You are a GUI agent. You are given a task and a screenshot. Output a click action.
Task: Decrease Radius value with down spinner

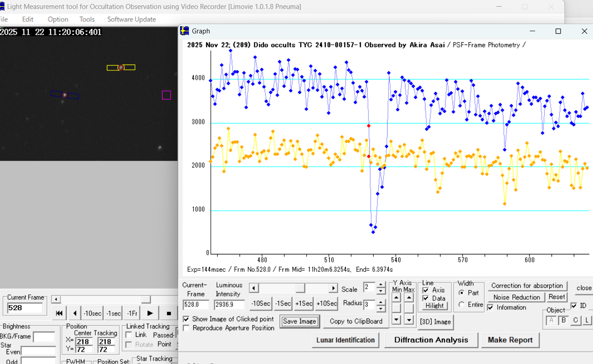coord(381,308)
